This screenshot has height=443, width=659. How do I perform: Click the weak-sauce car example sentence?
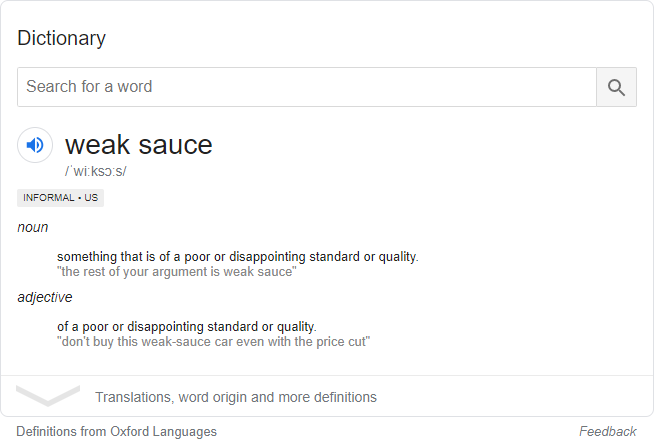(214, 342)
